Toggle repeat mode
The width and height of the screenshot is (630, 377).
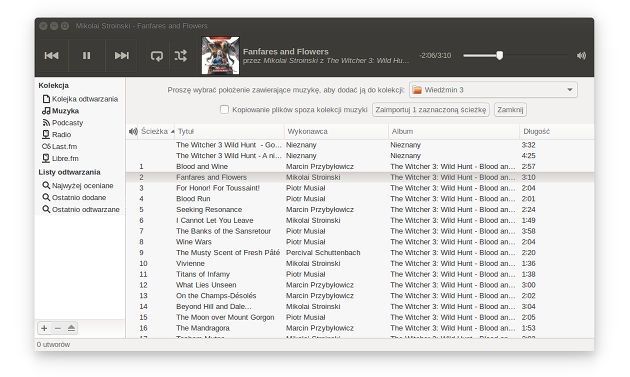(157, 55)
